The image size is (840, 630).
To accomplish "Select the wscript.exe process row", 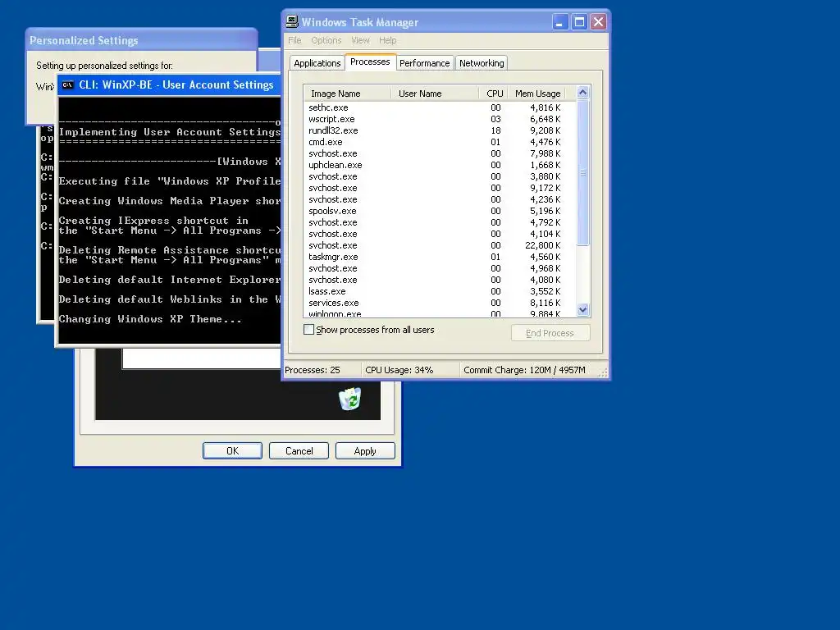I will tap(440, 119).
